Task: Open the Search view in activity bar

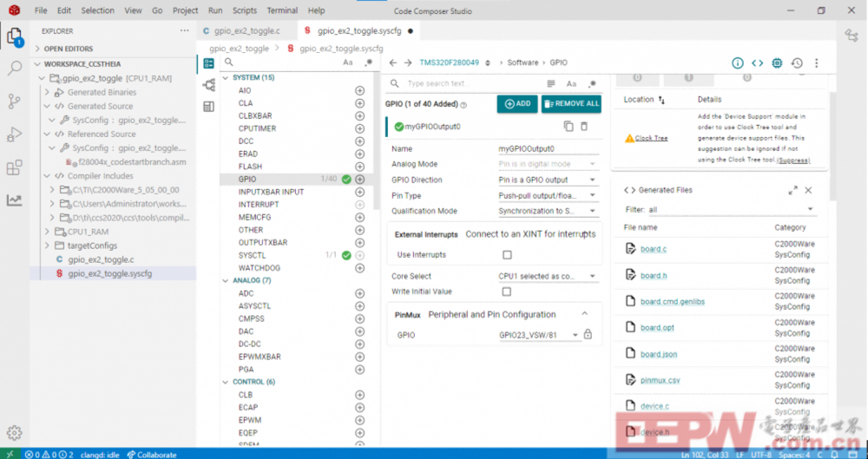Action: click(15, 68)
